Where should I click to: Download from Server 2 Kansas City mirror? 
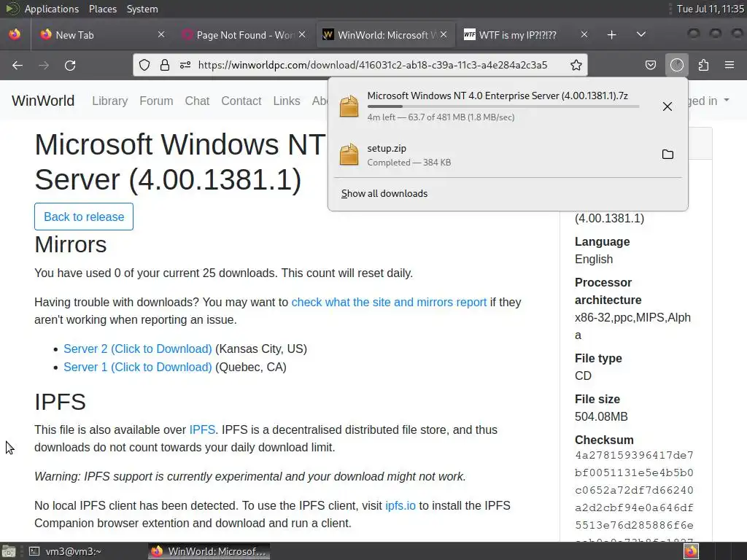138,349
